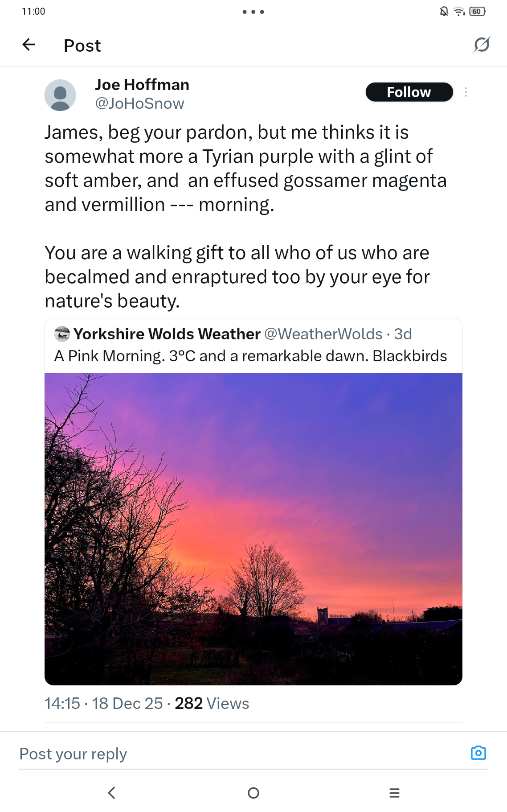Image resolution: width=507 pixels, height=812 pixels.
Task: Tap the camera icon in reply bar
Action: (x=478, y=753)
